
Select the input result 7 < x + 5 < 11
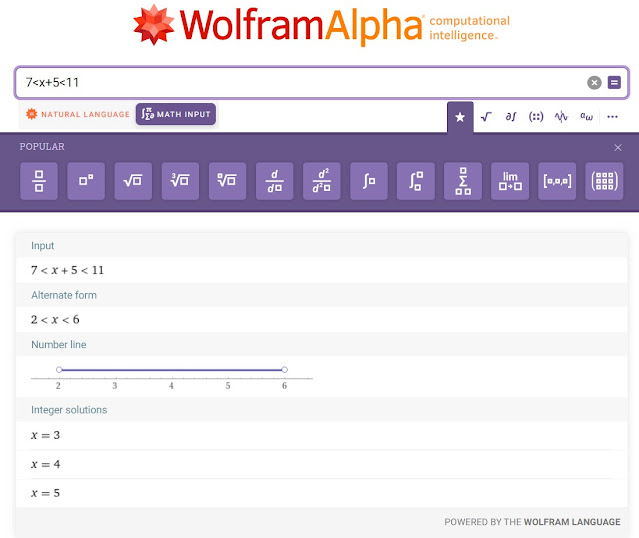pos(67,270)
